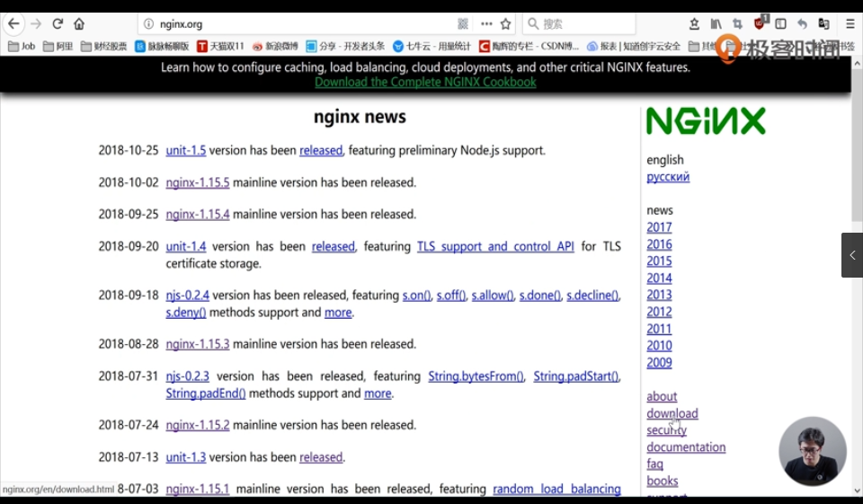Expand the dark side panel chevron
The image size is (863, 504).
pos(852,255)
